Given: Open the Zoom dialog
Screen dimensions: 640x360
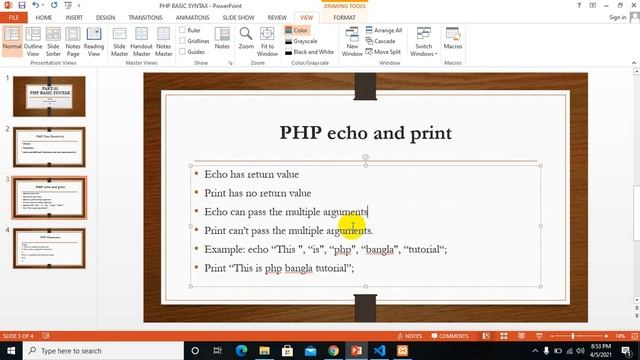Looking at the screenshot, I should click(x=246, y=38).
